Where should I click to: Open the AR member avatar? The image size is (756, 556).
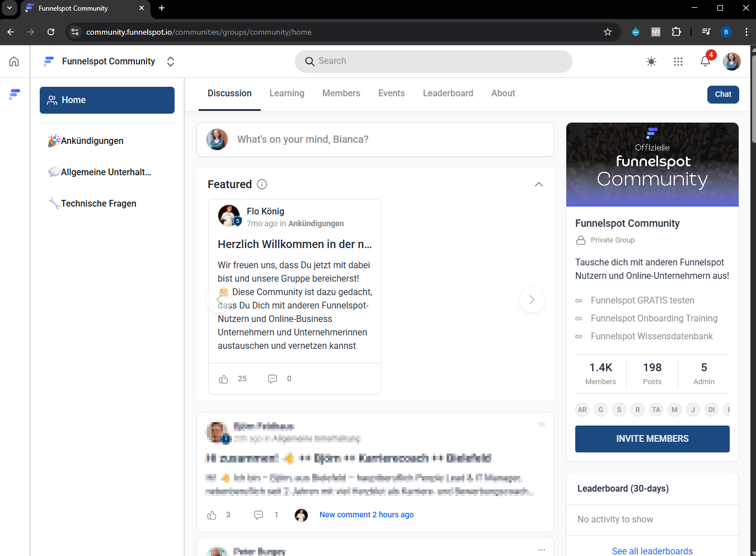point(583,410)
